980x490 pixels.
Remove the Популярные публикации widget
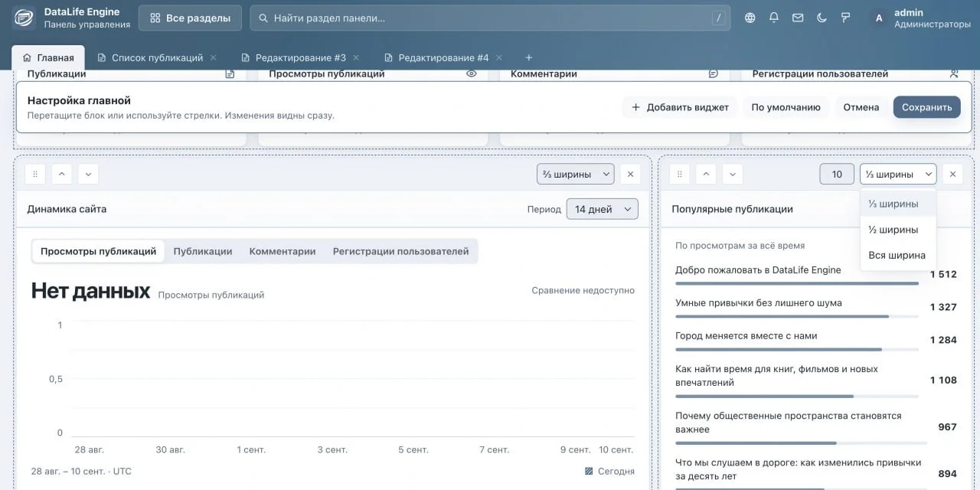pyautogui.click(x=952, y=175)
